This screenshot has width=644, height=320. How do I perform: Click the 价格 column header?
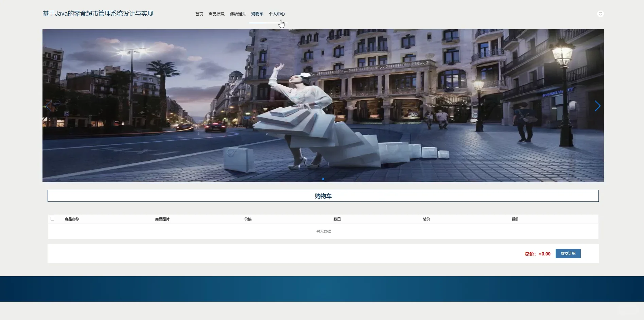tap(248, 219)
